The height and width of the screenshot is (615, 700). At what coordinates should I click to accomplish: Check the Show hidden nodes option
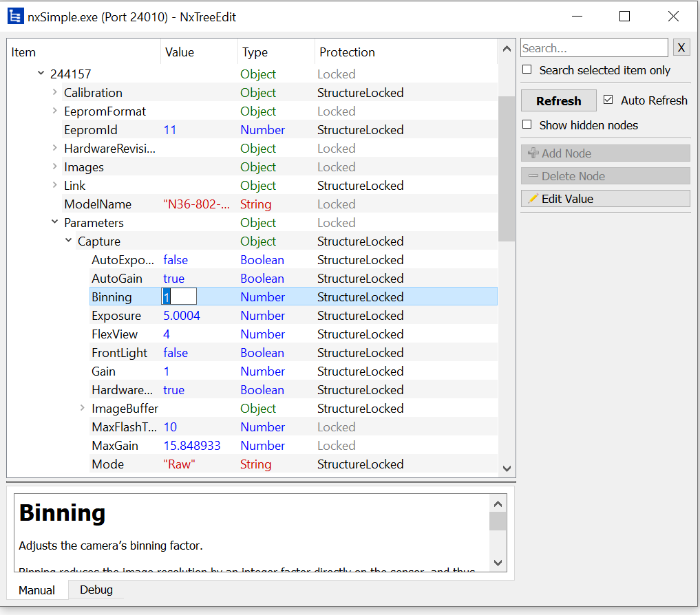527,125
